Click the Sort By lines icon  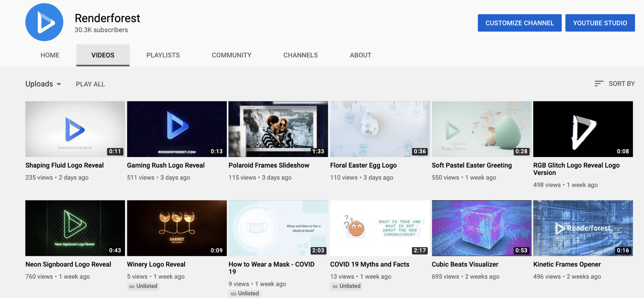[599, 84]
